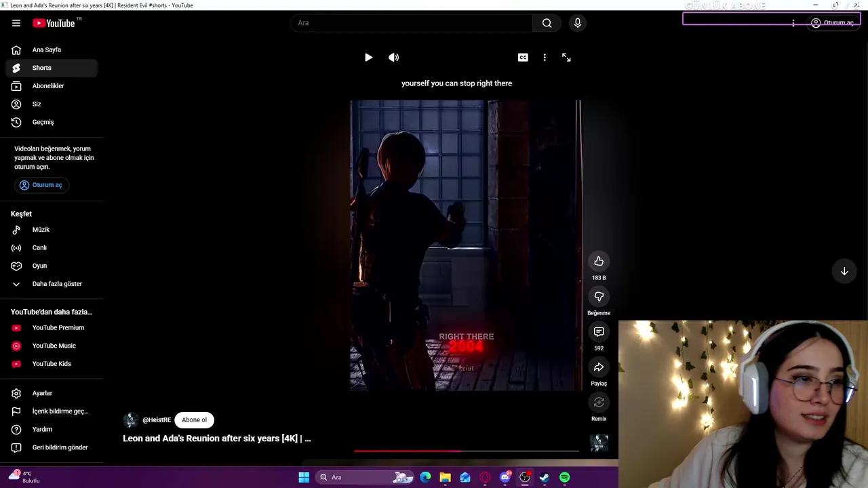The height and width of the screenshot is (488, 868).
Task: Open Opera browser from taskbar
Action: point(485,477)
